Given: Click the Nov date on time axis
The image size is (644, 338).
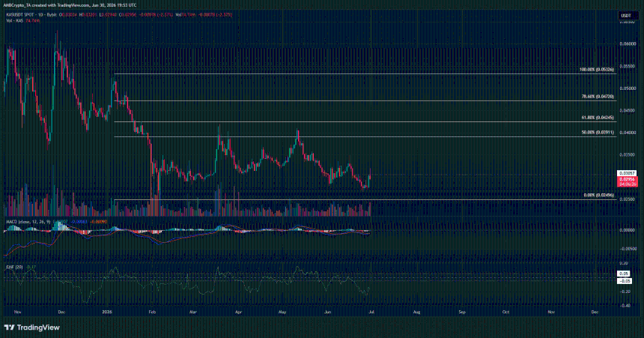Looking at the screenshot, I should click(x=18, y=312).
